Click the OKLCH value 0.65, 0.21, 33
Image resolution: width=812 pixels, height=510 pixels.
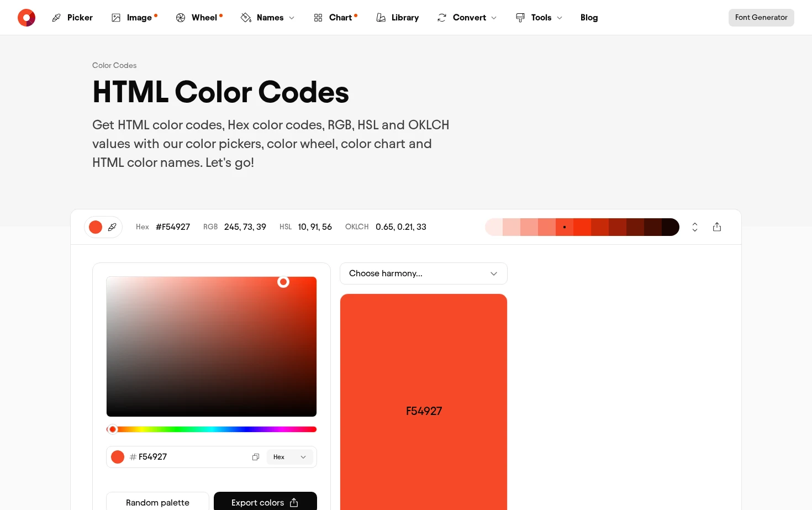pyautogui.click(x=401, y=227)
